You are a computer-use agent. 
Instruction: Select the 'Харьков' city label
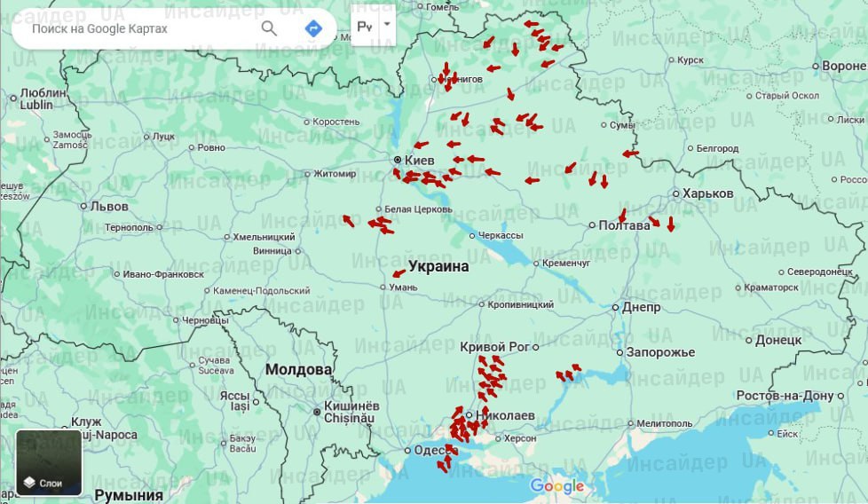pyautogui.click(x=707, y=193)
